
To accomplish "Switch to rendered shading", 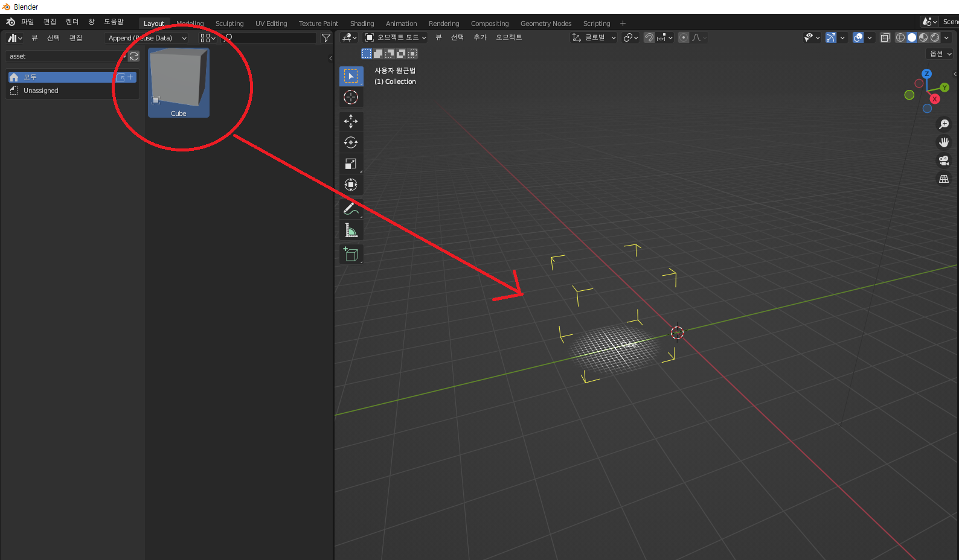I will point(935,37).
